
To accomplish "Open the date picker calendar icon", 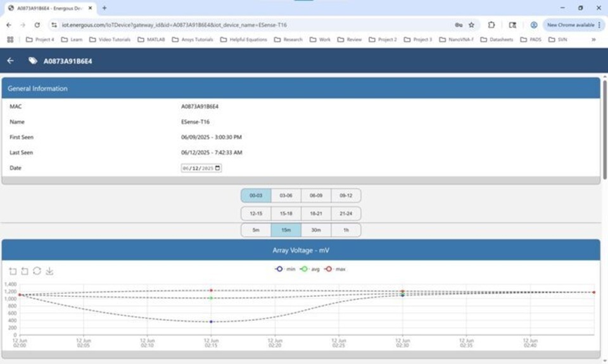I will (218, 168).
